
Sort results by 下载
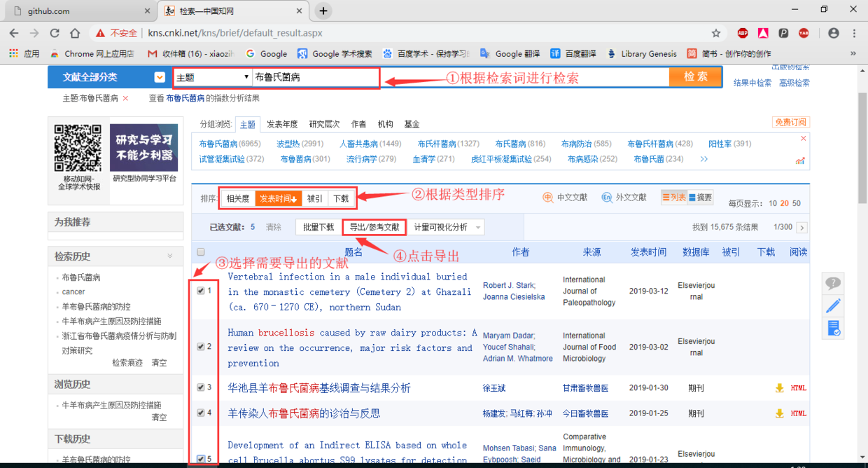tap(341, 198)
